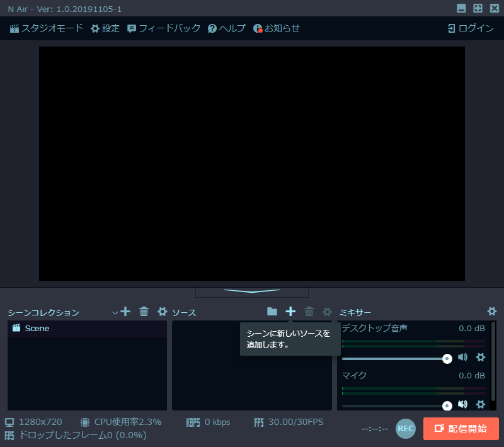Delete the scene collection via trash icon
Viewport: 504px width, 447px height.
point(144,311)
